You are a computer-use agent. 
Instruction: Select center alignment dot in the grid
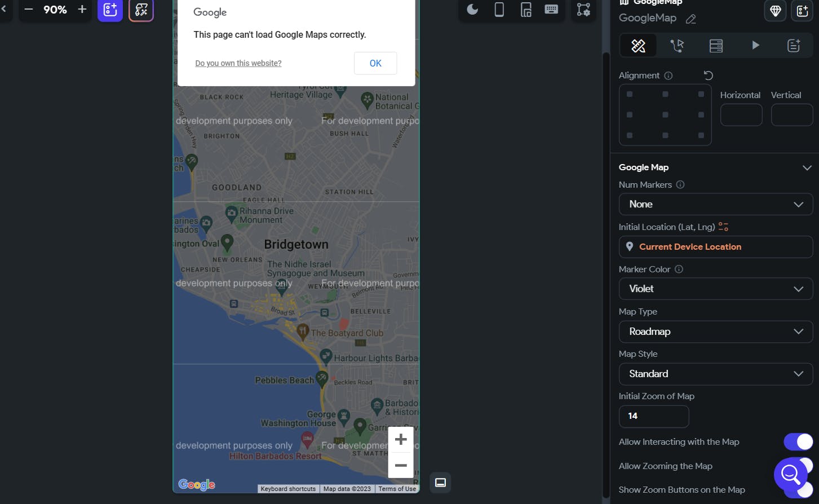click(x=665, y=114)
